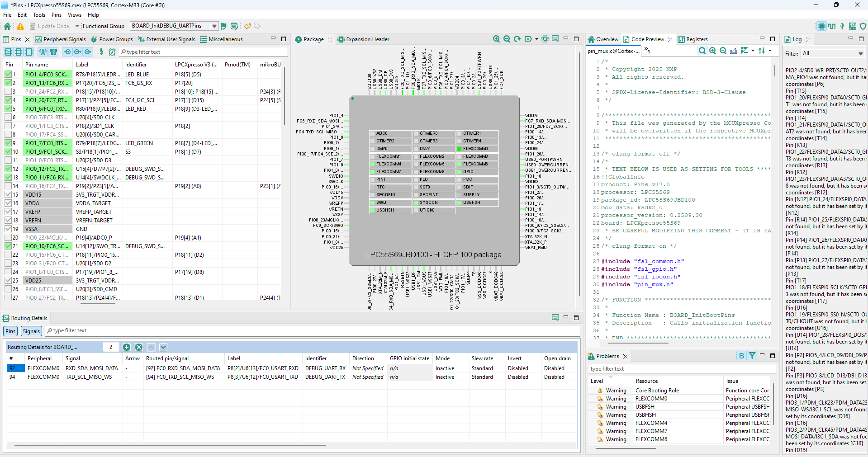Toggle the first waveform filter button in Pins toolbar
The height and width of the screenshot is (457, 868).
pyautogui.click(x=43, y=52)
